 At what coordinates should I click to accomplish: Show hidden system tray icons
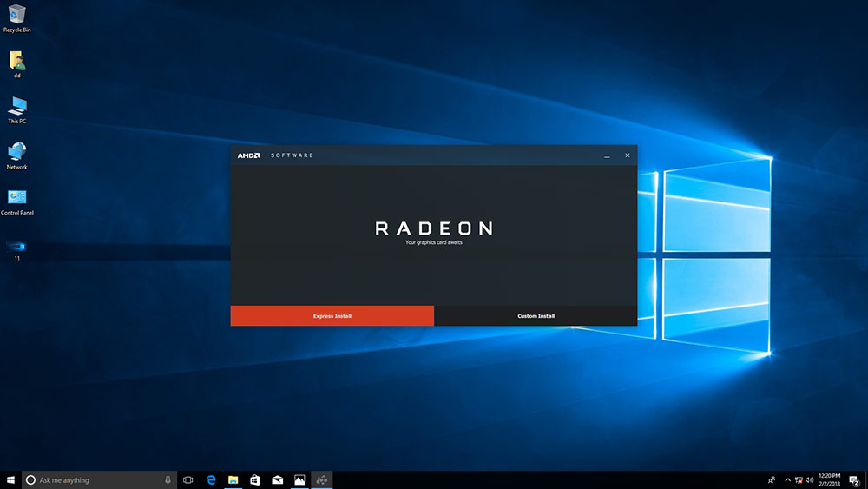point(788,480)
